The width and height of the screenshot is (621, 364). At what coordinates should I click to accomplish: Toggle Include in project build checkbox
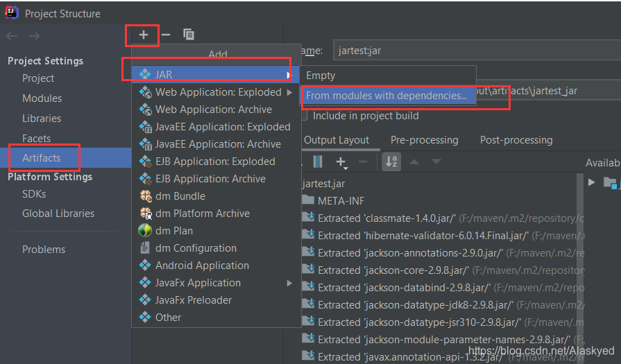coord(305,116)
